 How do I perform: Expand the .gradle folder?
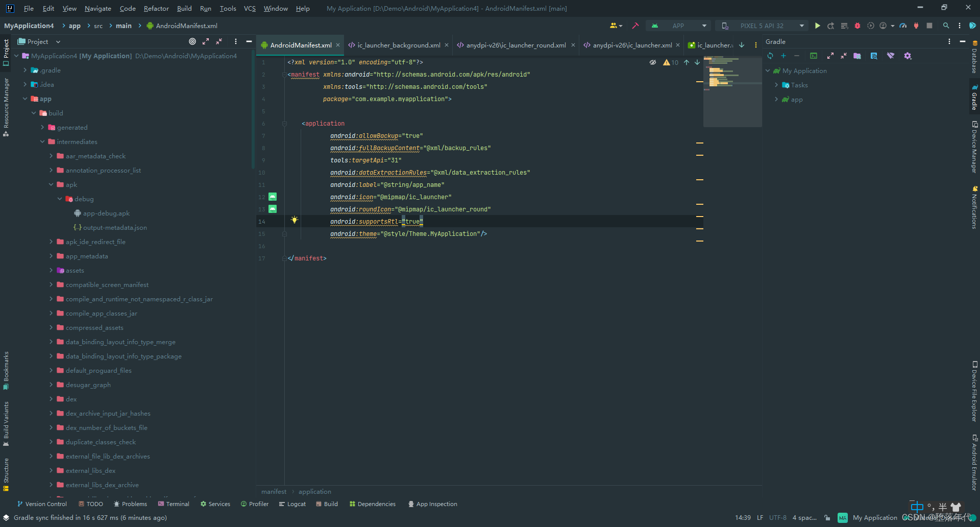(25, 70)
